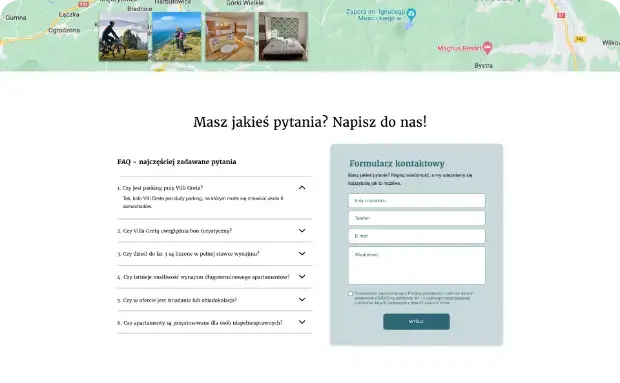Click the "Masz jakieś pytania? Napisz do nas!" title
The image size is (620, 383).
310,122
